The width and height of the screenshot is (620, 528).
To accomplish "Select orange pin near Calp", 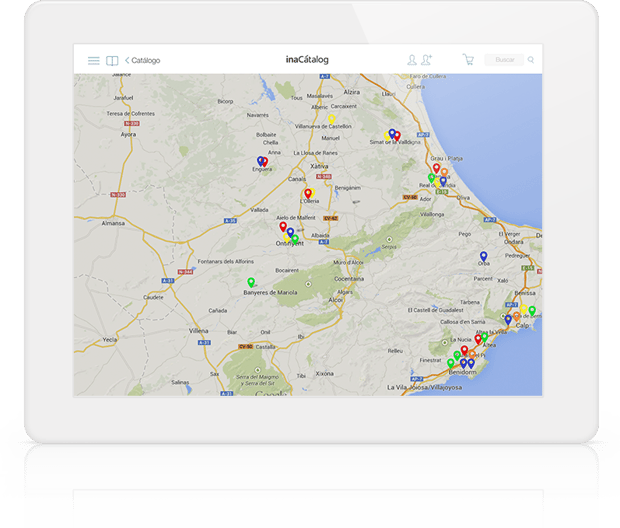I will pyautogui.click(x=516, y=316).
